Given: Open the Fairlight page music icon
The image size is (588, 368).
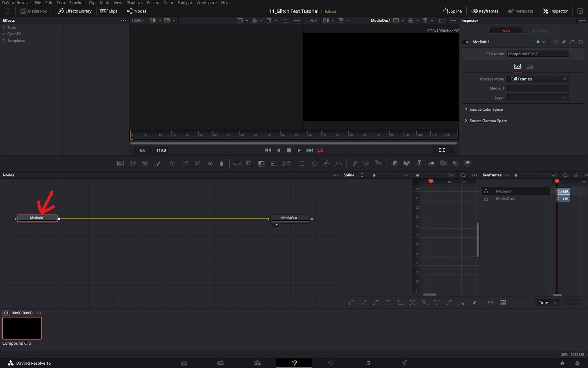Looking at the screenshot, I should tap(367, 363).
